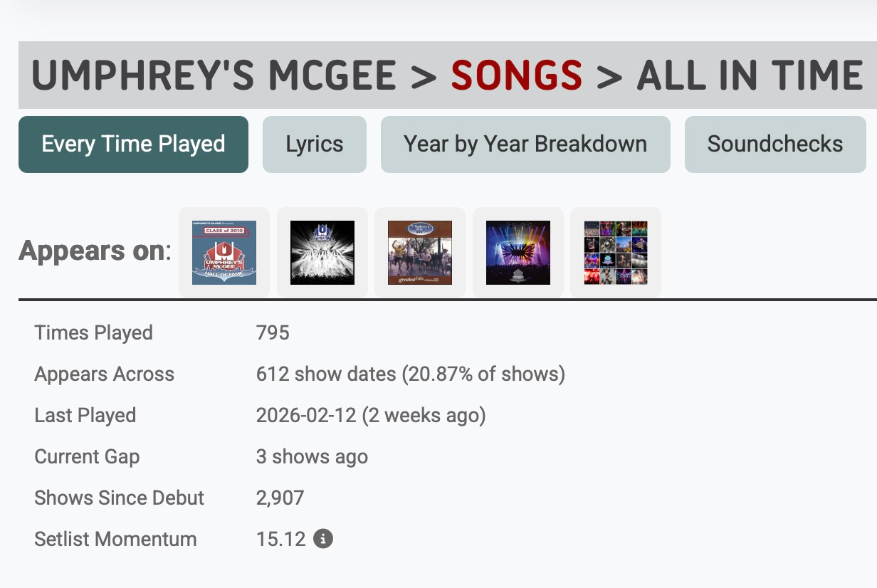Go to Songs in the breadcrumb heading
The width and height of the screenshot is (877, 588).
(517, 75)
